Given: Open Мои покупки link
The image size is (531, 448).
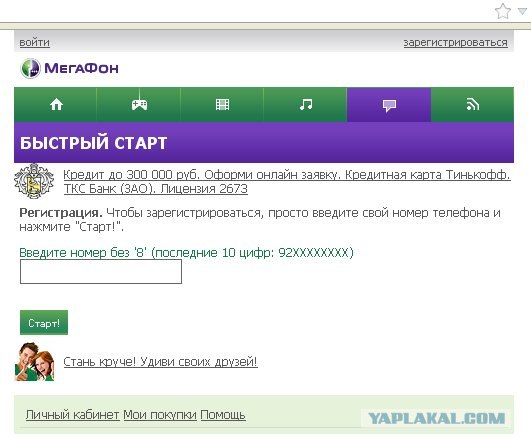Looking at the screenshot, I should pyautogui.click(x=160, y=415).
